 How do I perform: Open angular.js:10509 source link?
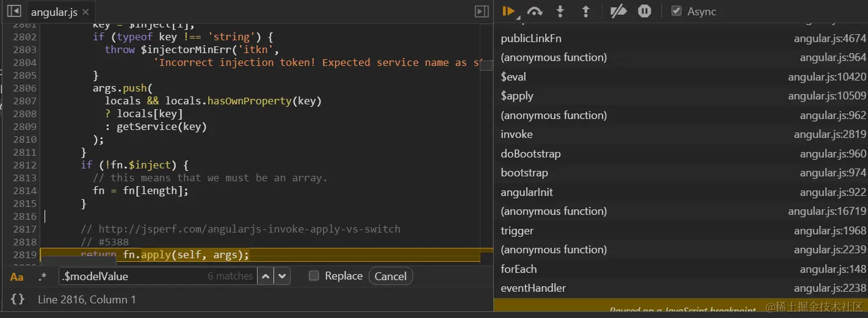click(826, 96)
